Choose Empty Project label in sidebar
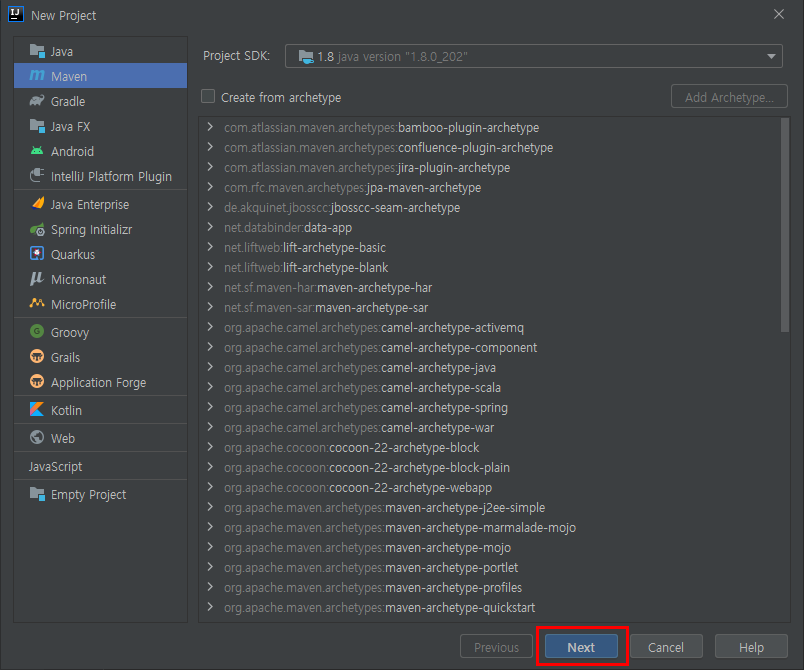 [88, 495]
